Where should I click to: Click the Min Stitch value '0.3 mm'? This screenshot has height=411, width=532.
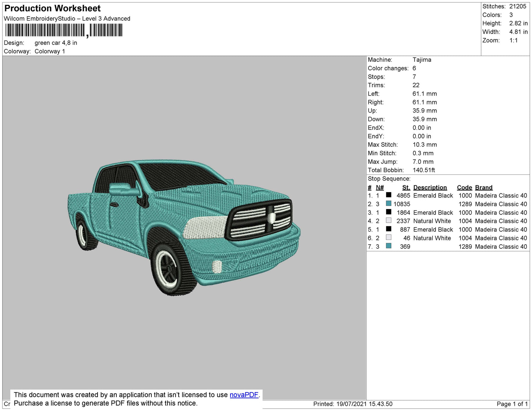(423, 153)
